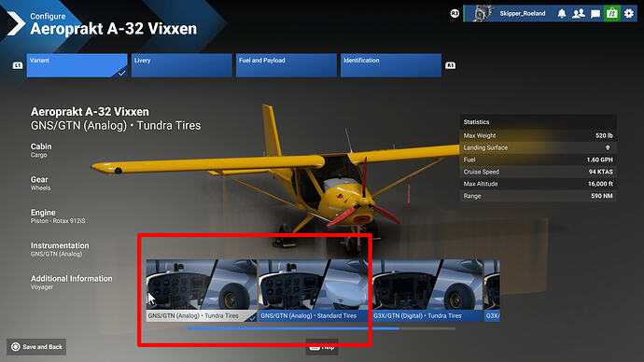Click the L1 previous tab indicator
This screenshot has width=644, height=362.
tap(17, 65)
